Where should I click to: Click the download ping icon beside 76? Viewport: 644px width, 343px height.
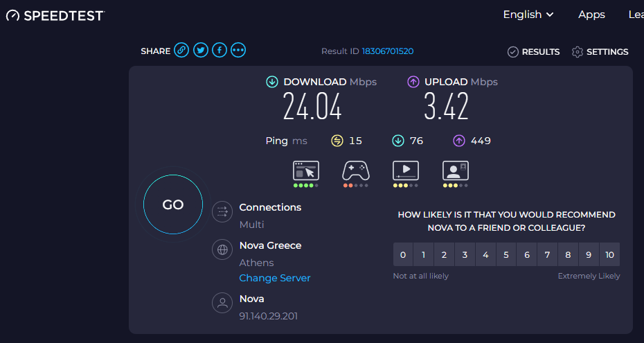point(398,141)
